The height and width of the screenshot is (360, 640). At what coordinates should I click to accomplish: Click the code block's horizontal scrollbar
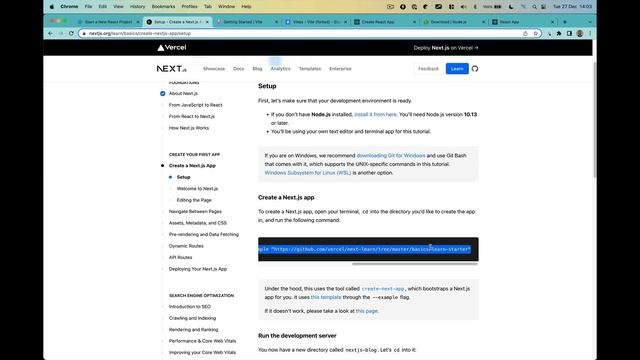pyautogui.click(x=415, y=264)
